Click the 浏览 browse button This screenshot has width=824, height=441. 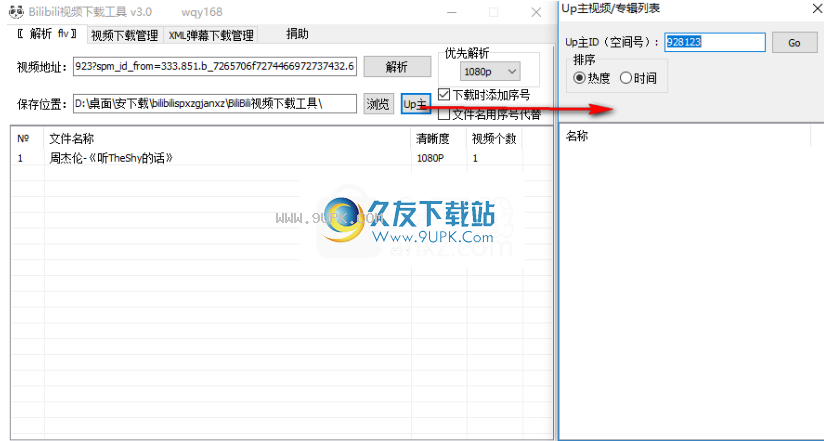coord(379,104)
